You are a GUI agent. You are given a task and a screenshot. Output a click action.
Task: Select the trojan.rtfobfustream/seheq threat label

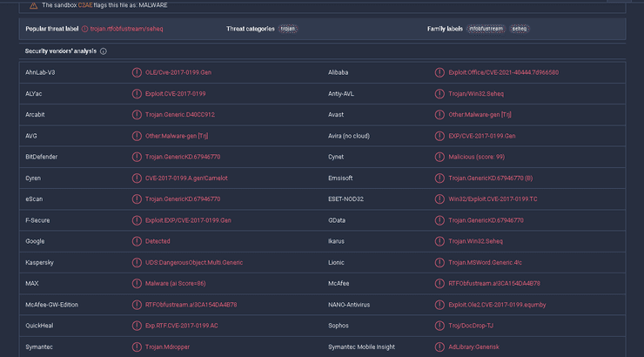click(x=126, y=29)
